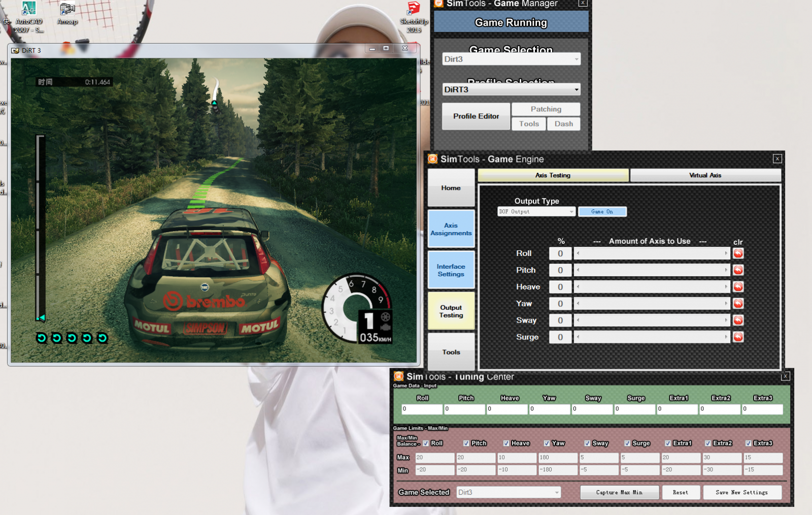This screenshot has width=812, height=515.
Task: Switch to the Axis Testing tab
Action: click(553, 175)
